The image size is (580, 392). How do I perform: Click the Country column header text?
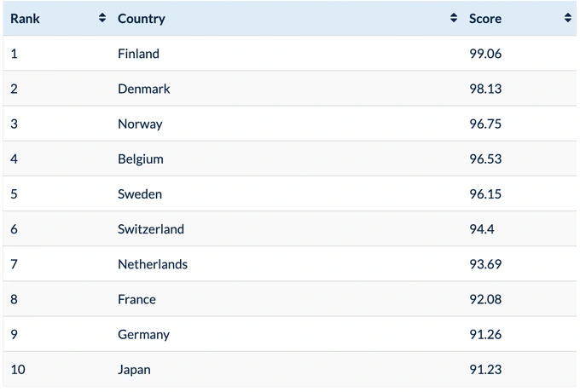tap(142, 18)
